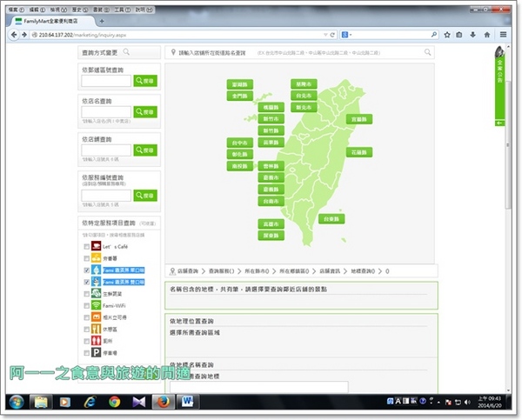Tick the Let's Café checkbox
The image size is (522, 420).
86,247
